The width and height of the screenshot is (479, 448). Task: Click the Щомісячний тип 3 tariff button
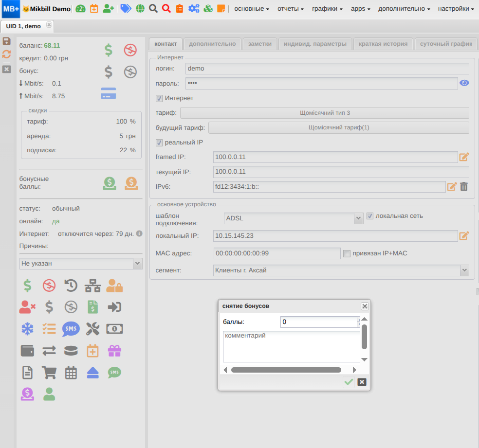(325, 113)
